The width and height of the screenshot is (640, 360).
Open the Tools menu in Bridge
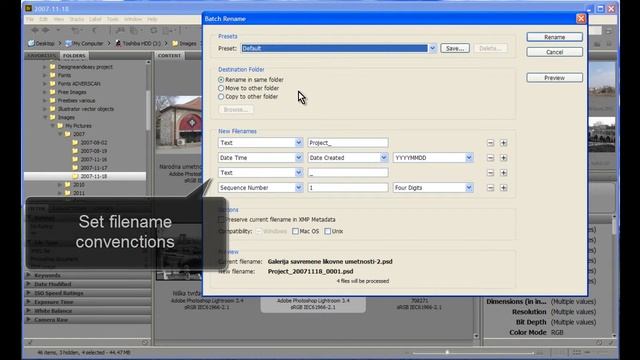point(113,19)
